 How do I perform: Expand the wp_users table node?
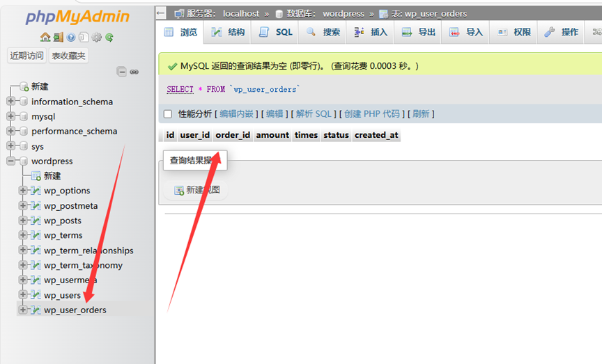(x=23, y=294)
